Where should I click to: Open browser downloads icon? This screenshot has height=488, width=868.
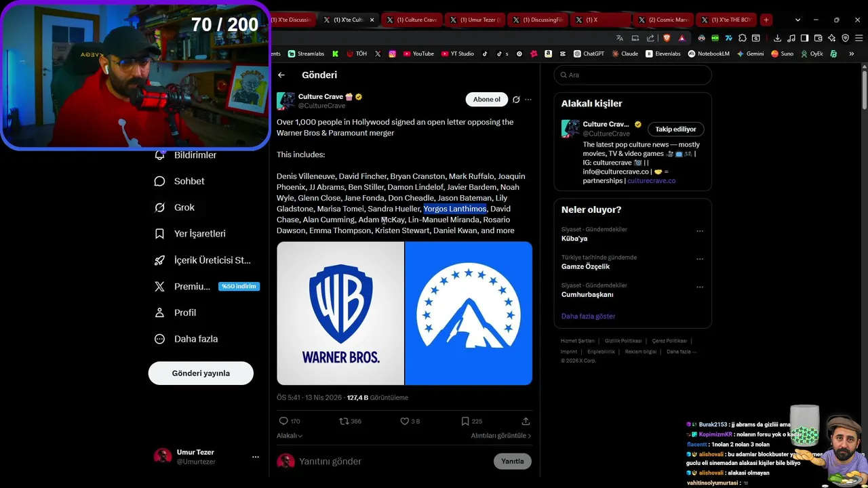(777, 38)
